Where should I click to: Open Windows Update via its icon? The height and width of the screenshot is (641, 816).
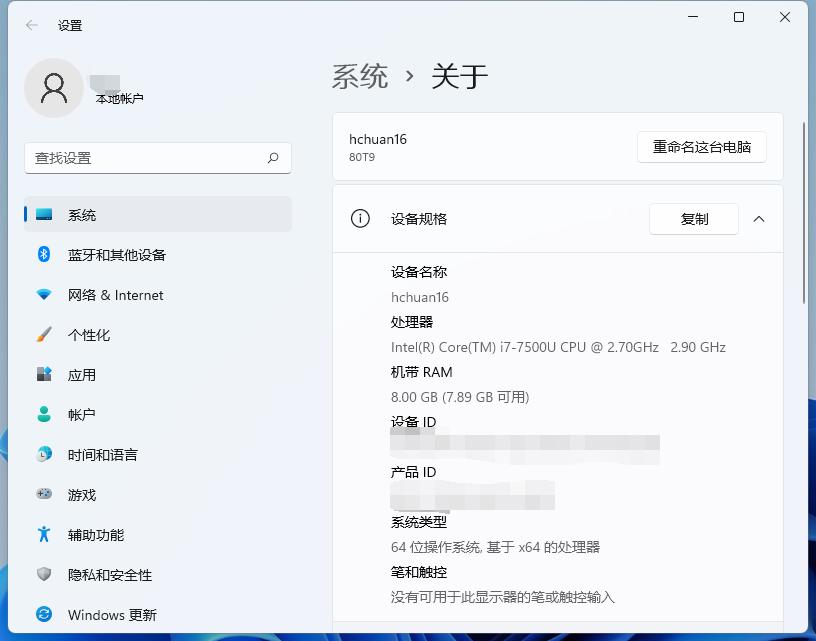tap(42, 615)
